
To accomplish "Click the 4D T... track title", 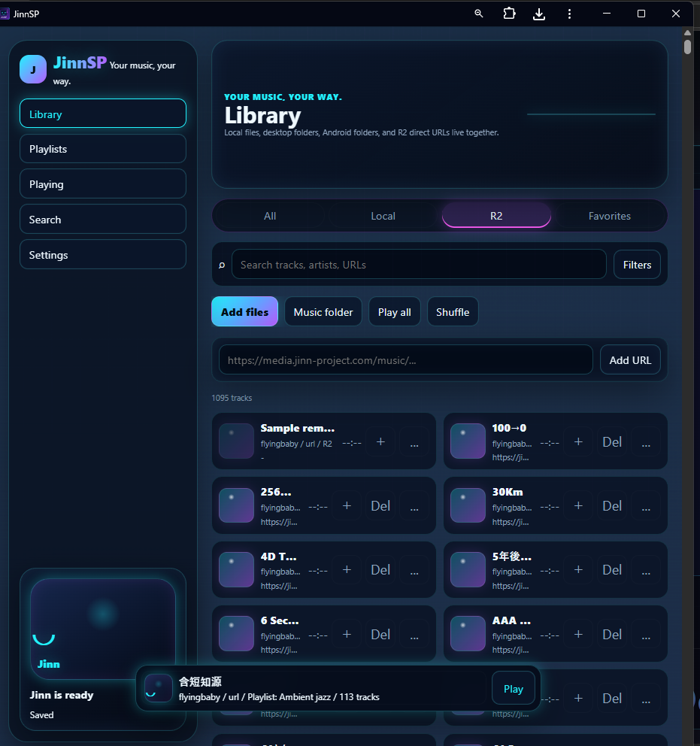I will point(278,556).
